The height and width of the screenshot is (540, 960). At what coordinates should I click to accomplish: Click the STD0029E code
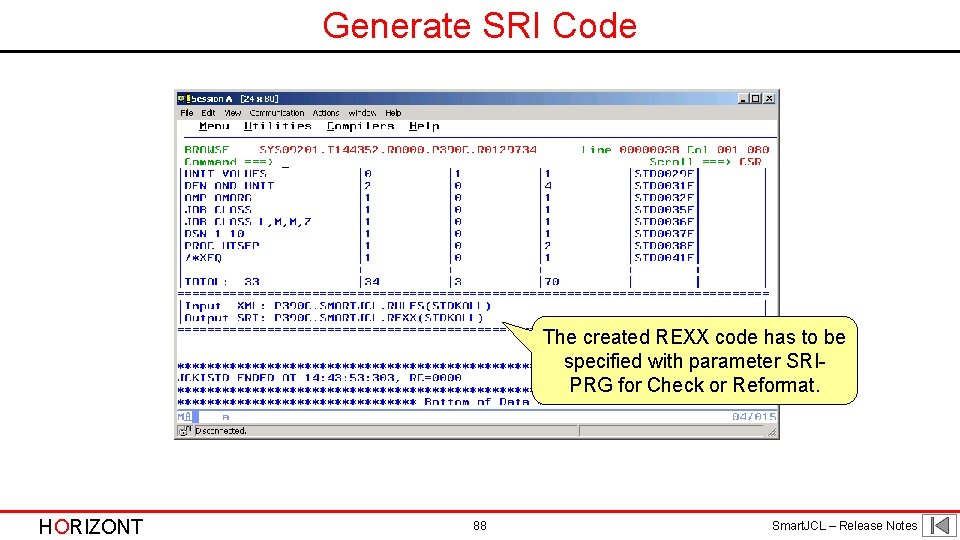664,174
